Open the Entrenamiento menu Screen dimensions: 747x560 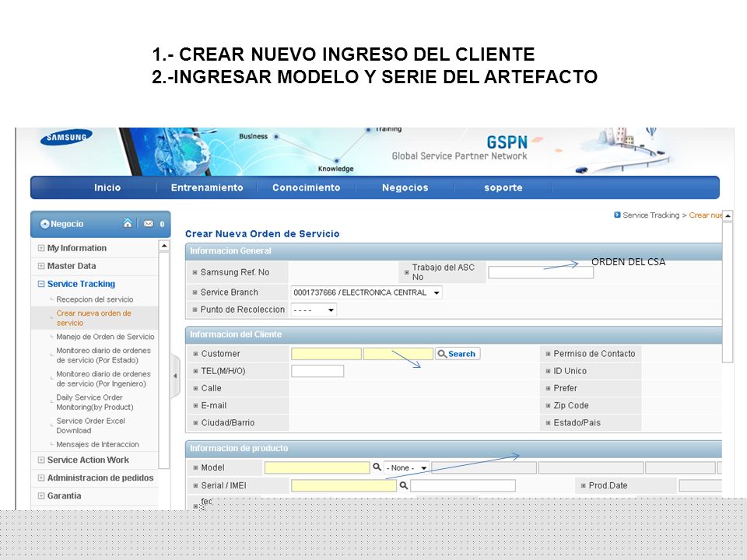207,187
